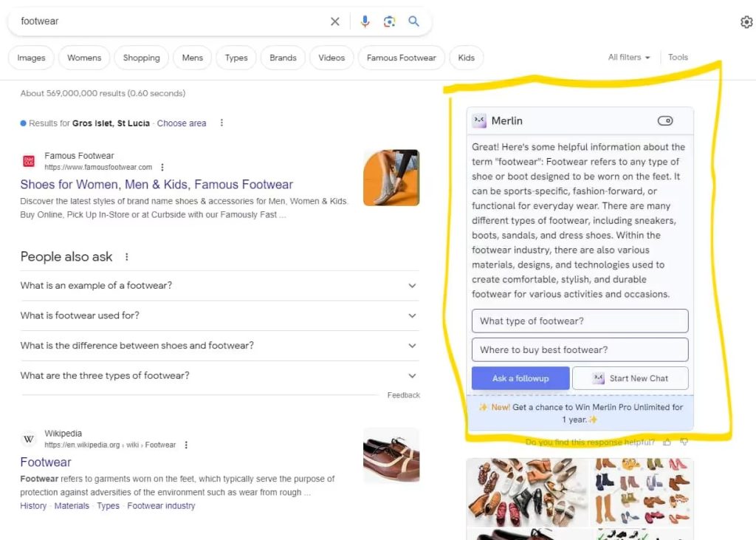Clear the search box with X icon

[335, 21]
